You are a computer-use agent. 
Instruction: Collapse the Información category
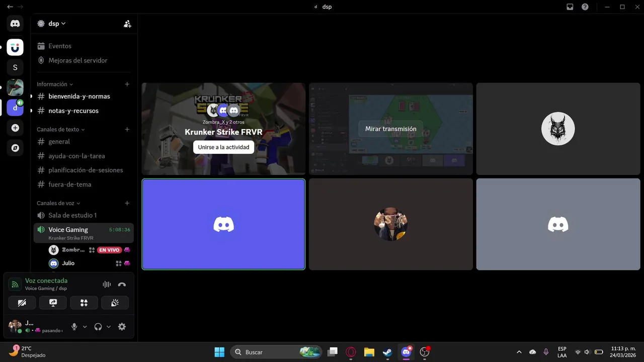click(55, 84)
